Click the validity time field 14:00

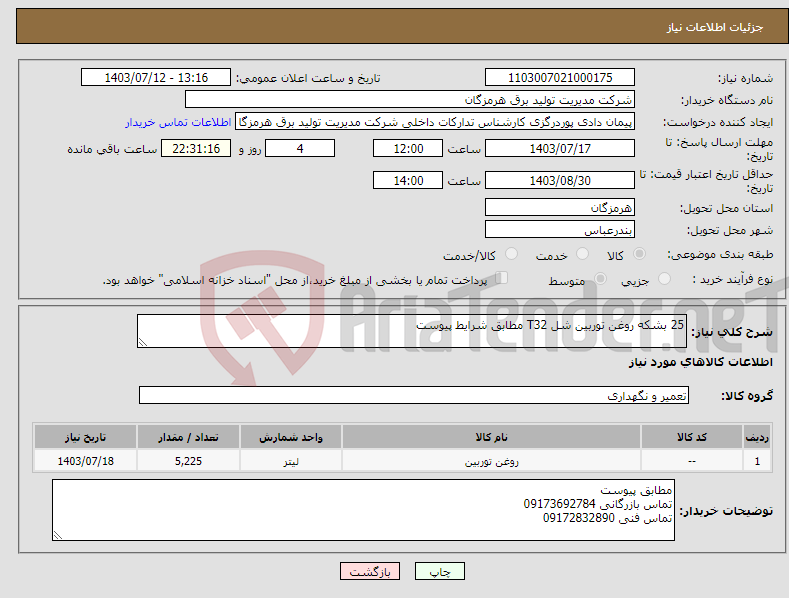pyautogui.click(x=408, y=180)
